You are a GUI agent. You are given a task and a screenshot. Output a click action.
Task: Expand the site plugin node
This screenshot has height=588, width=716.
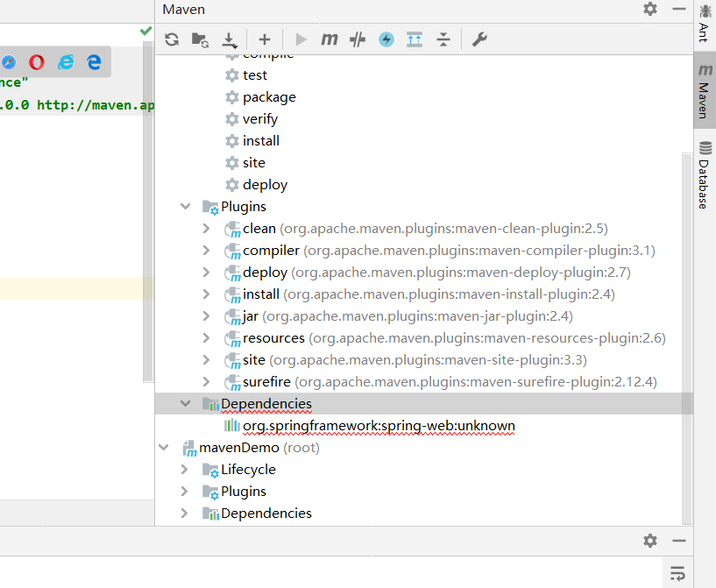pos(207,360)
